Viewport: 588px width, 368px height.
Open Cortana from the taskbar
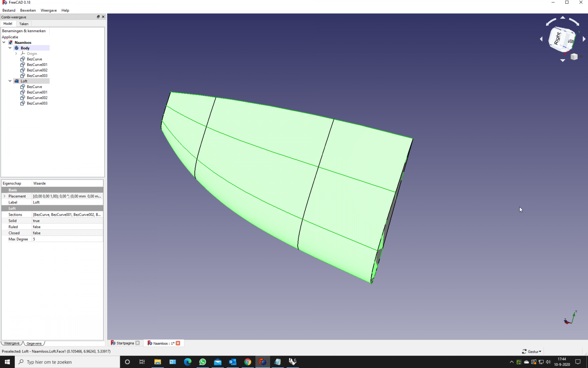[127, 362]
